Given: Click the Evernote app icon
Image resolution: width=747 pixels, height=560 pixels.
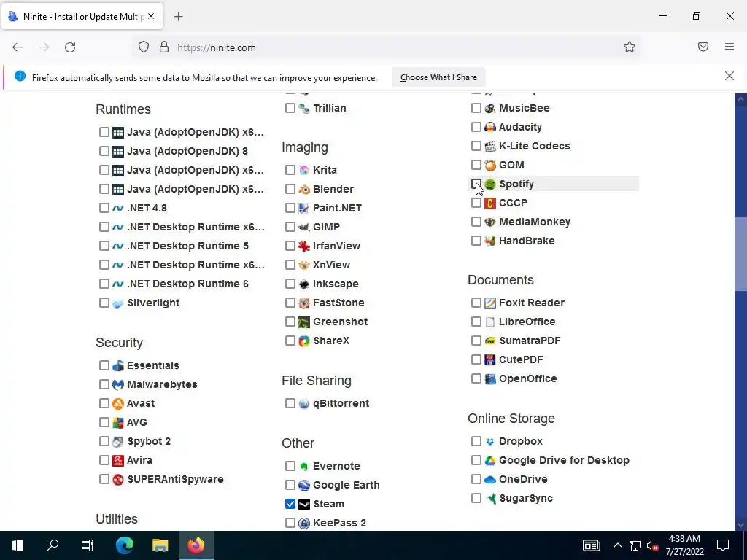Looking at the screenshot, I should click(x=304, y=466).
